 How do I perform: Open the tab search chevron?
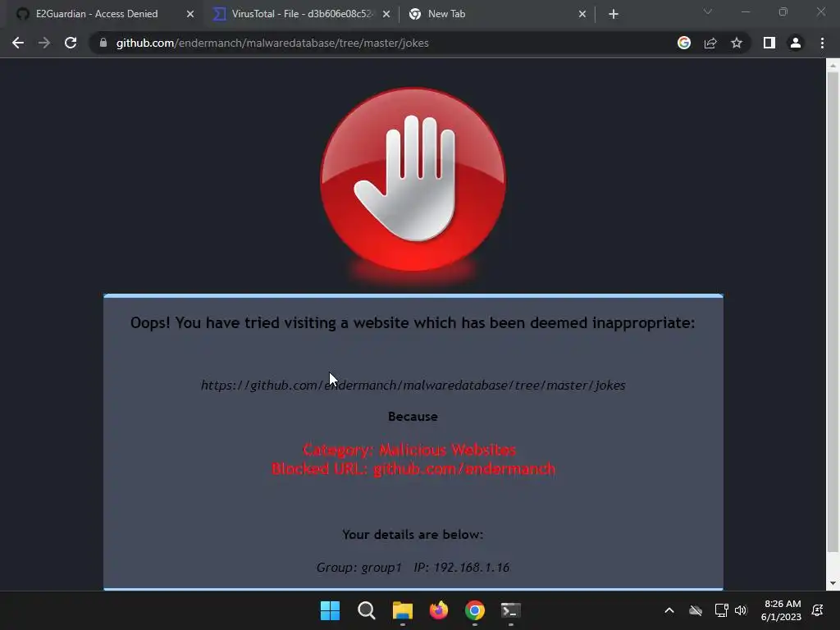[708, 11]
